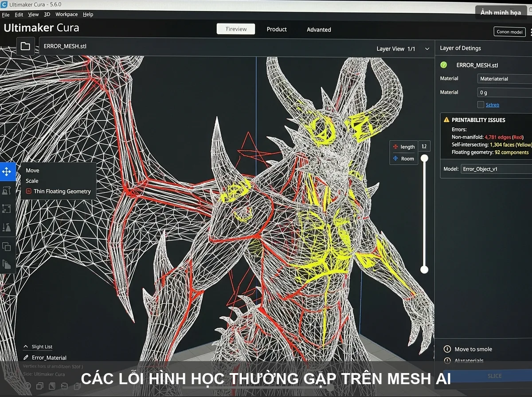Image resolution: width=532 pixels, height=397 pixels.
Task: Choose Move from the tool popup
Action: 32,171
